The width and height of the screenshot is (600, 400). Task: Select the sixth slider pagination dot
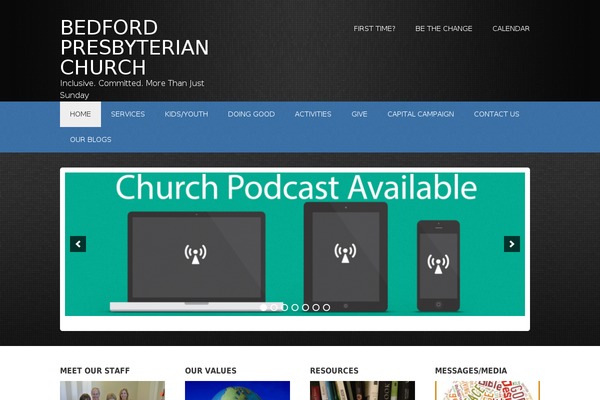316,307
